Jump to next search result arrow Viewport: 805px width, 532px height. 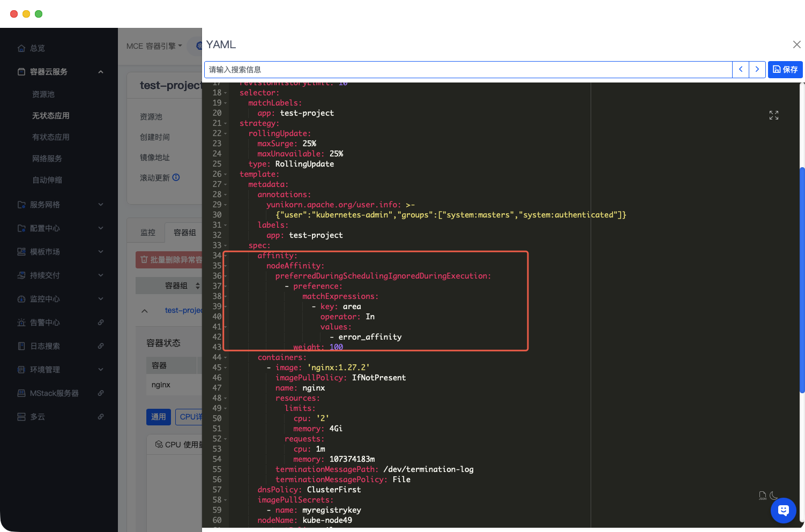(x=757, y=69)
